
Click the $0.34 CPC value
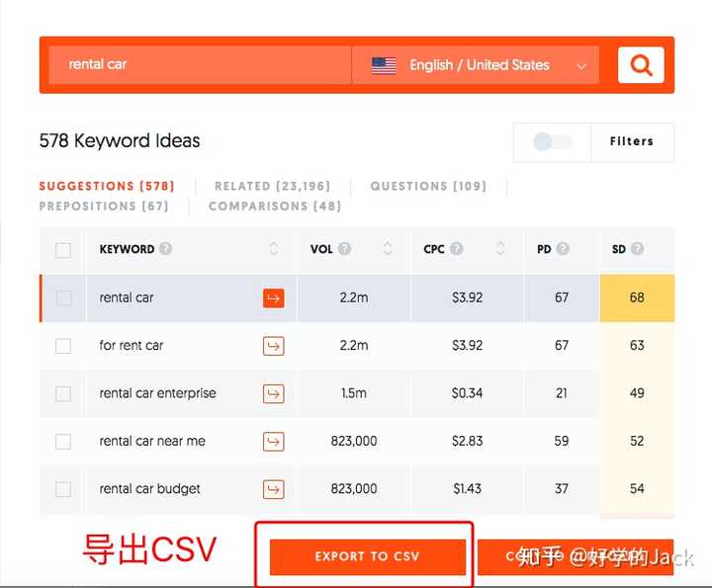(x=467, y=393)
